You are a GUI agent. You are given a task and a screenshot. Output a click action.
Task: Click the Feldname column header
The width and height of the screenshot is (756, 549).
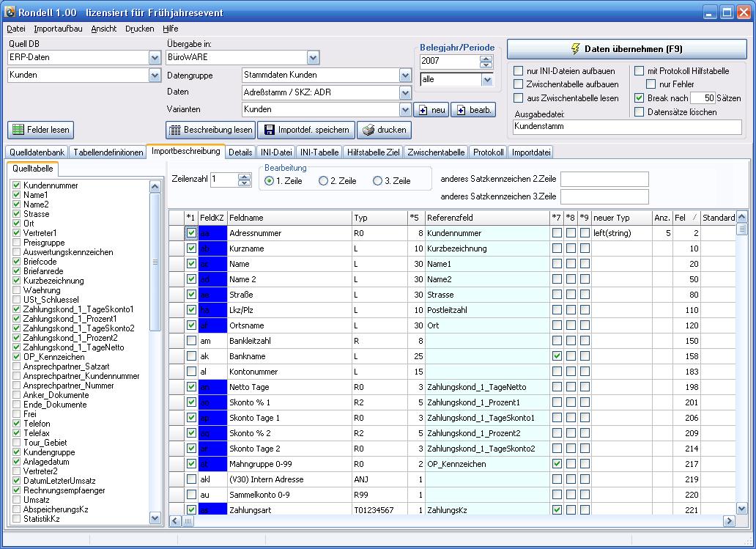pos(288,218)
